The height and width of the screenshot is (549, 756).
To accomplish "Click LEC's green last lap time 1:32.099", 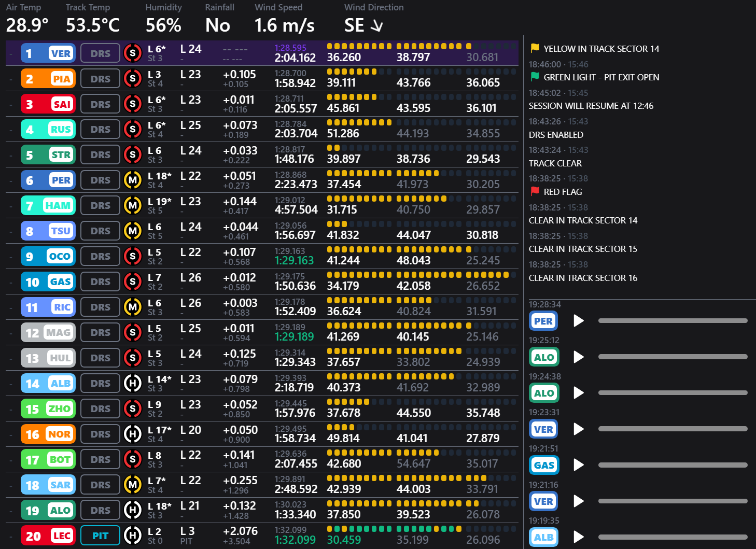I will (295, 540).
